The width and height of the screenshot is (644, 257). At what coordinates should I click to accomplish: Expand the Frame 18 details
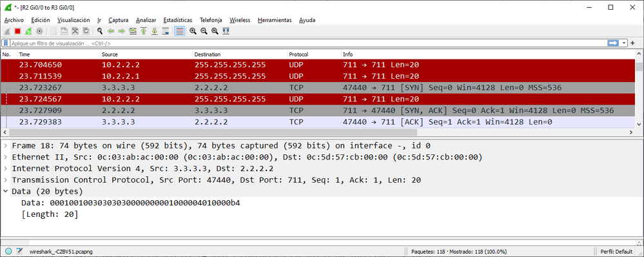click(x=5, y=145)
